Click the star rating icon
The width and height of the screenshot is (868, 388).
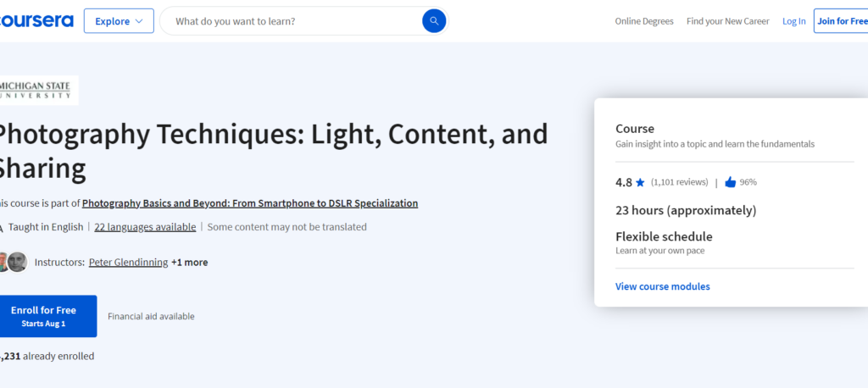tap(640, 182)
